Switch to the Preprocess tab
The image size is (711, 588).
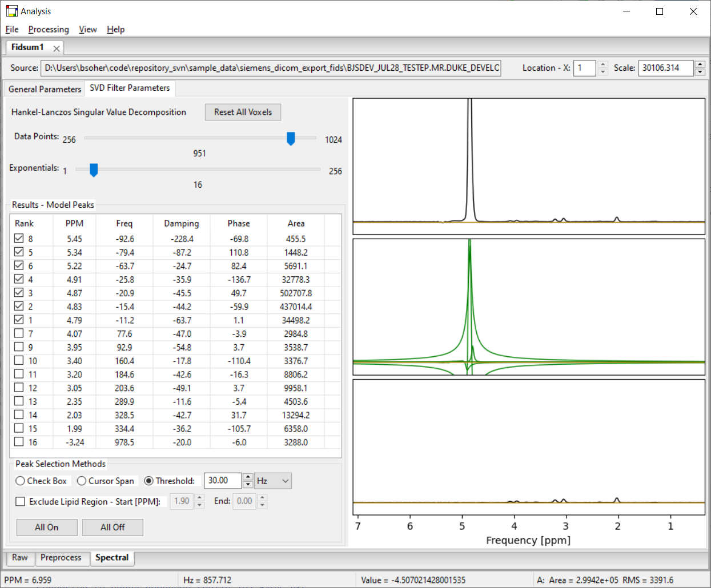(x=62, y=558)
